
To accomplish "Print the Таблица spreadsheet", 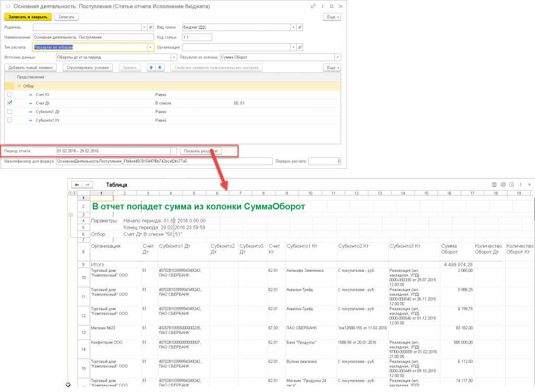I will tap(503, 185).
